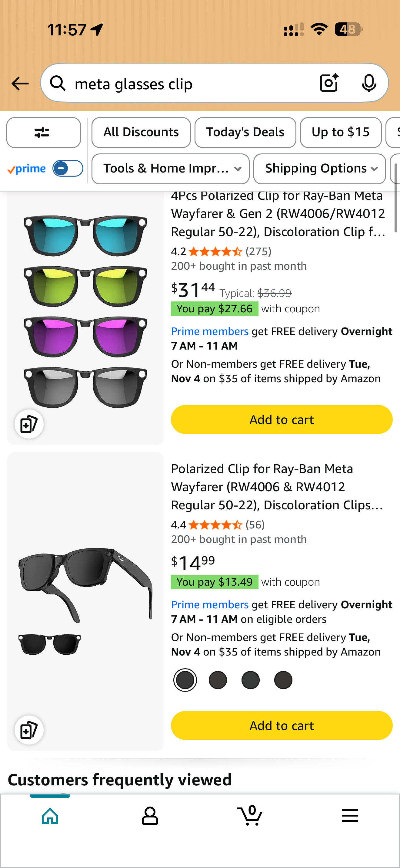The height and width of the screenshot is (868, 400).
Task: Select the second color swatch option
Action: click(218, 680)
